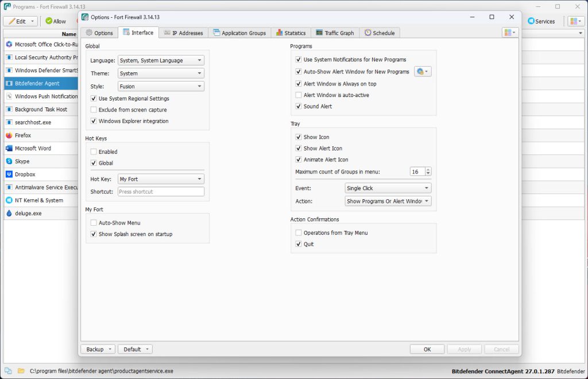Viewport: 588px width, 379px height.
Task: Open the Language dropdown
Action: click(x=161, y=60)
